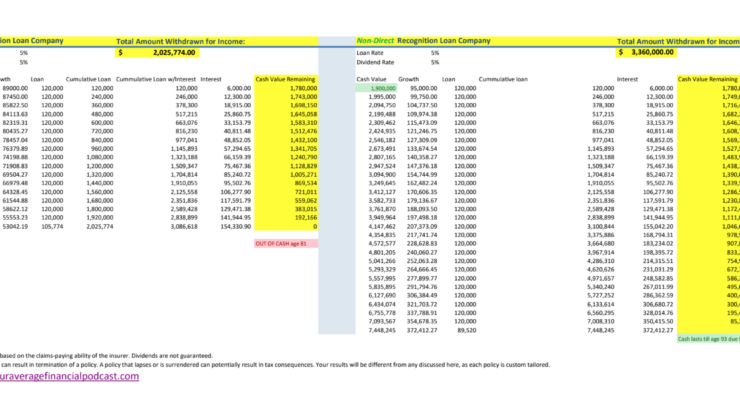Select the 'Loan Rate' label cell
740x400 pixels.
tap(370, 53)
